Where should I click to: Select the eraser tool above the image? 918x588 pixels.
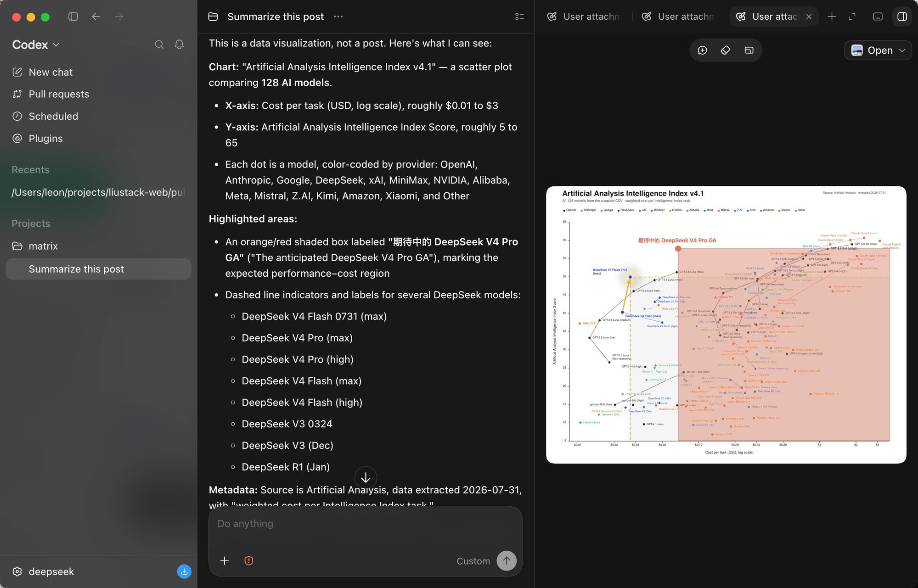pos(725,50)
